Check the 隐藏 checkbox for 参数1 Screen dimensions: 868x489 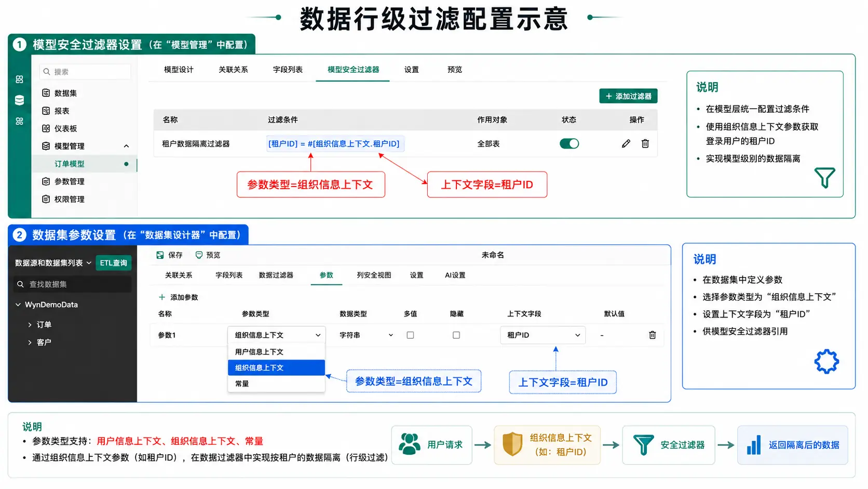pyautogui.click(x=456, y=335)
